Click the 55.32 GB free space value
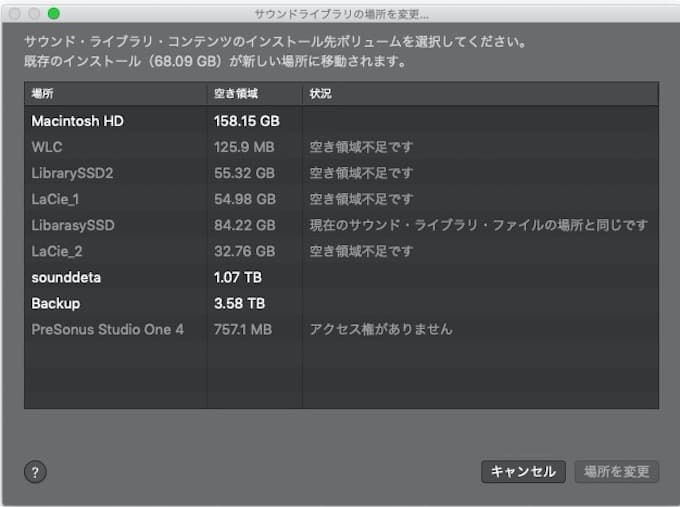The image size is (680, 507). tap(245, 173)
